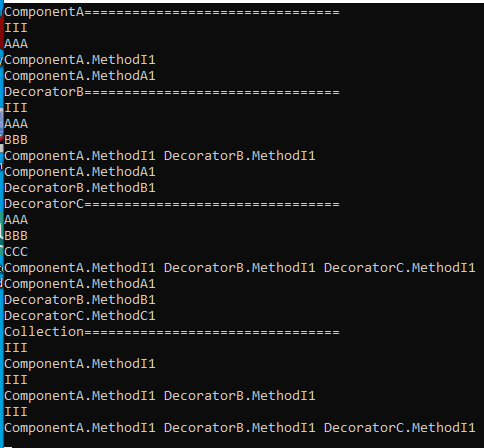Select DecoratorB.MethodB1 line in DecoratorC section
Image resolution: width=484 pixels, height=448 pixels.
pyautogui.click(x=80, y=300)
